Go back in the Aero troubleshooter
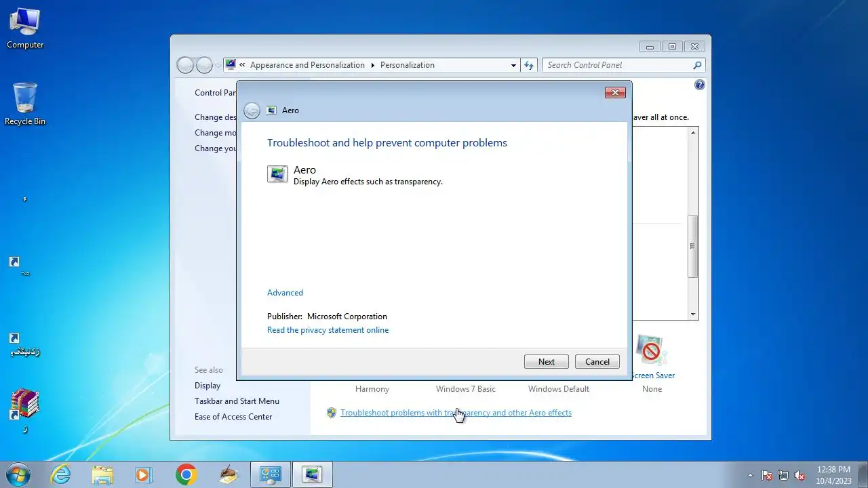This screenshot has width=868, height=488. 252,110
